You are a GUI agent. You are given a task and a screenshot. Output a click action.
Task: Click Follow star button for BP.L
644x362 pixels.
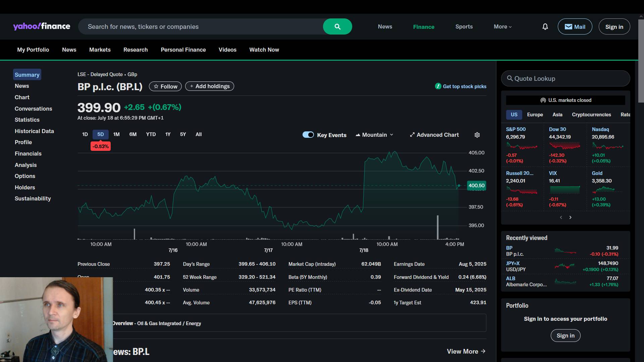pos(165,86)
